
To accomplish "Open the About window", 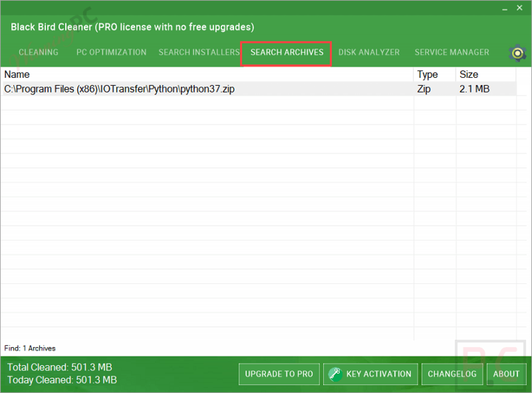I will pyautogui.click(x=506, y=374).
